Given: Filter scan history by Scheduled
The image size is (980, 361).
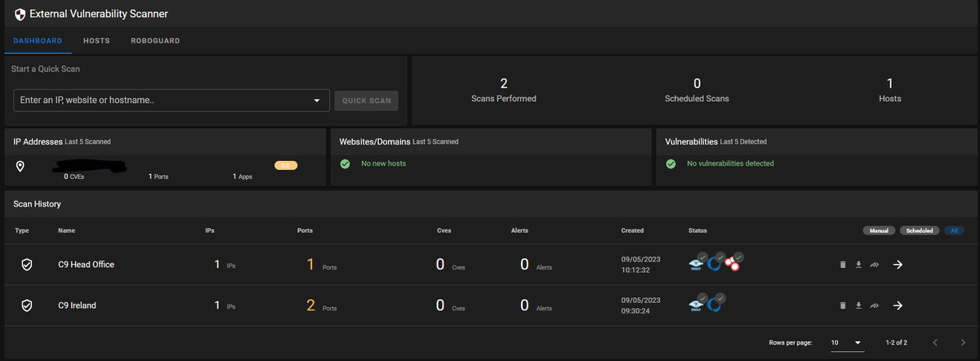Looking at the screenshot, I should tap(921, 230).
